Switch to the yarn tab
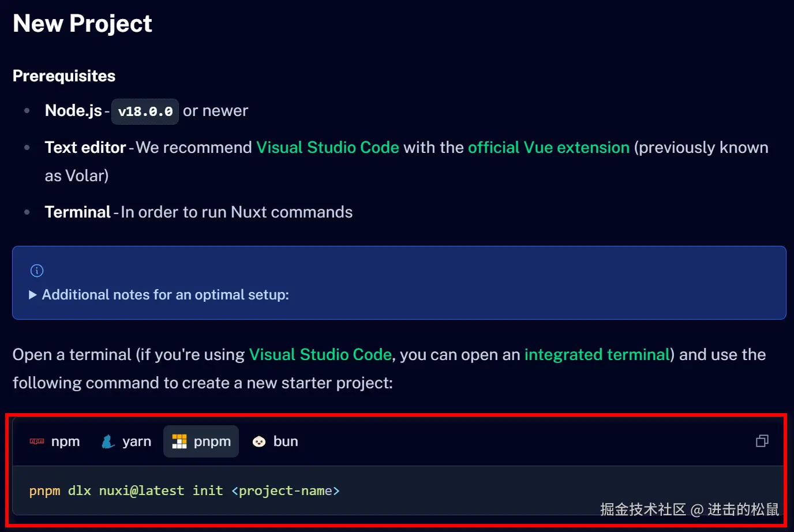Screen dimensions: 794x532 click(x=125, y=441)
